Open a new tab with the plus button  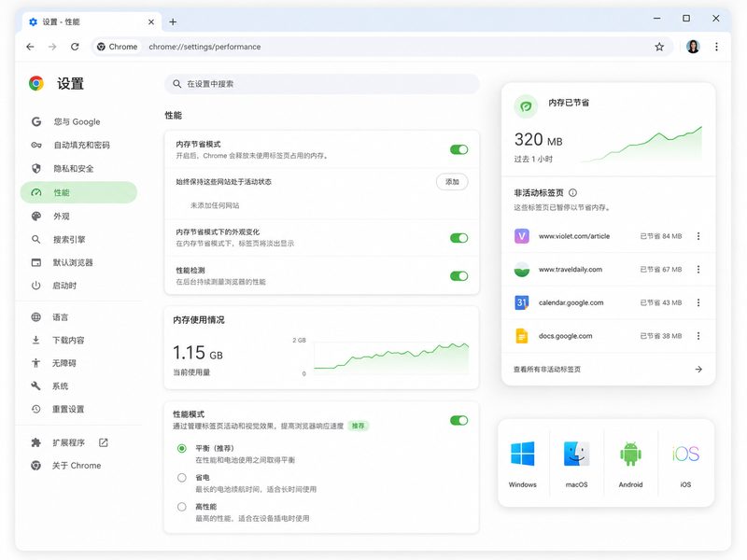pyautogui.click(x=173, y=21)
